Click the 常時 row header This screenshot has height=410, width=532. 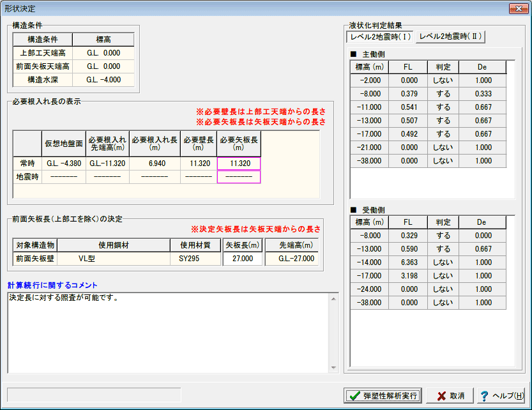click(x=27, y=163)
